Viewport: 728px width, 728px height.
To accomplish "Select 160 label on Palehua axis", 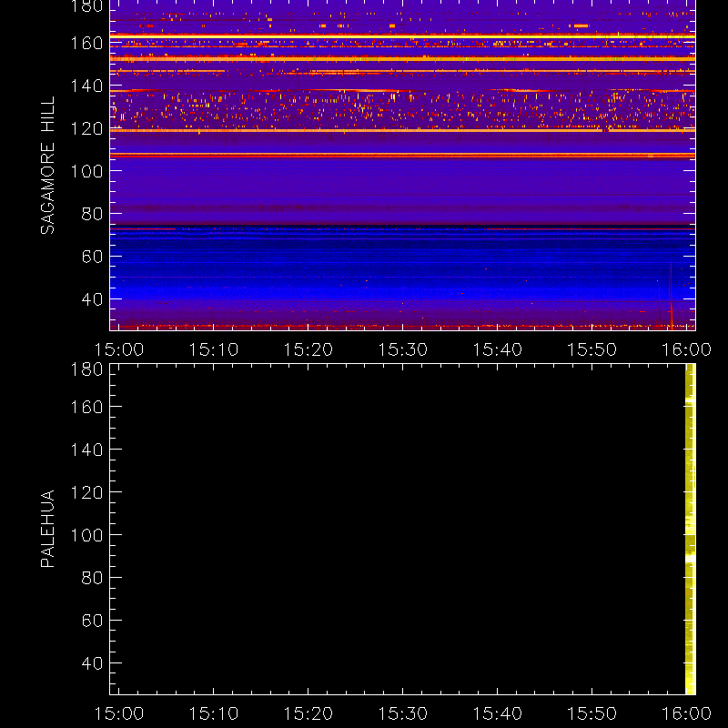I will [x=86, y=407].
